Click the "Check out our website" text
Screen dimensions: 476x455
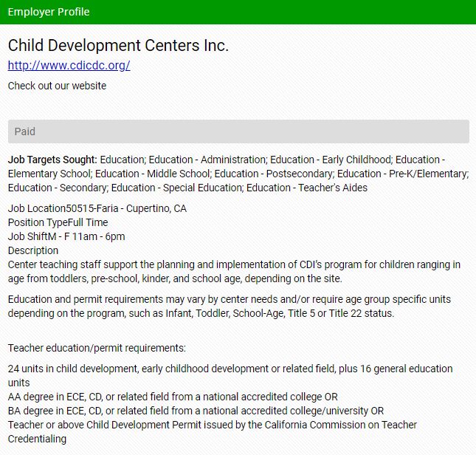click(57, 86)
